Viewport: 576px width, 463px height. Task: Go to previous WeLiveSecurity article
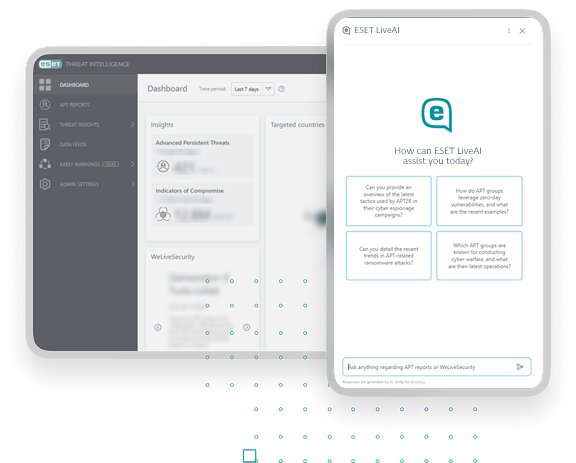[158, 327]
